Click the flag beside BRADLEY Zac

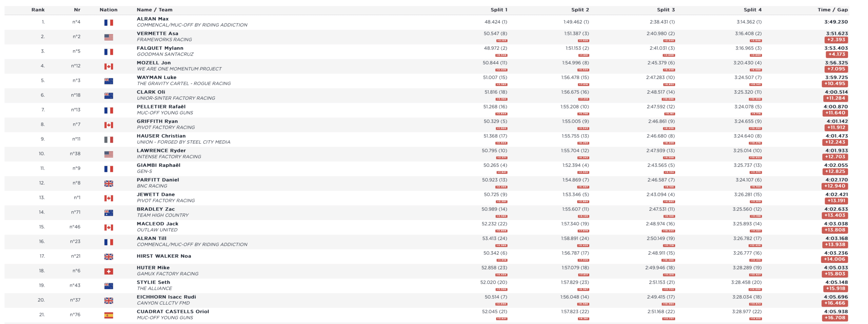point(108,212)
